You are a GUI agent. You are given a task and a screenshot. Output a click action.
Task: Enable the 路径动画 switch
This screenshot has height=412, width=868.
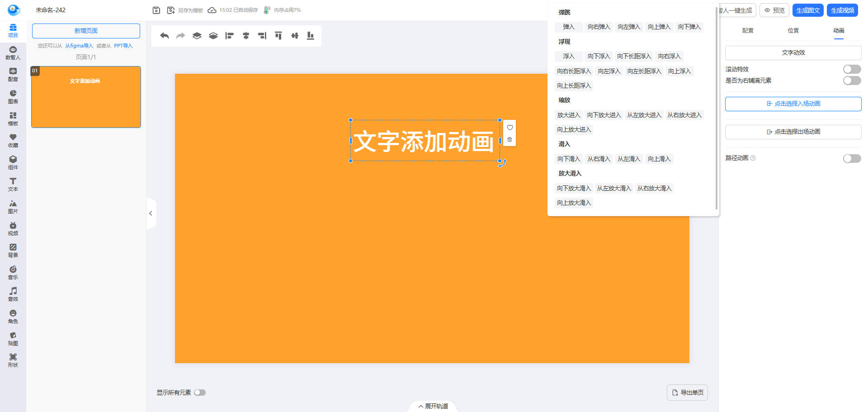coord(852,158)
